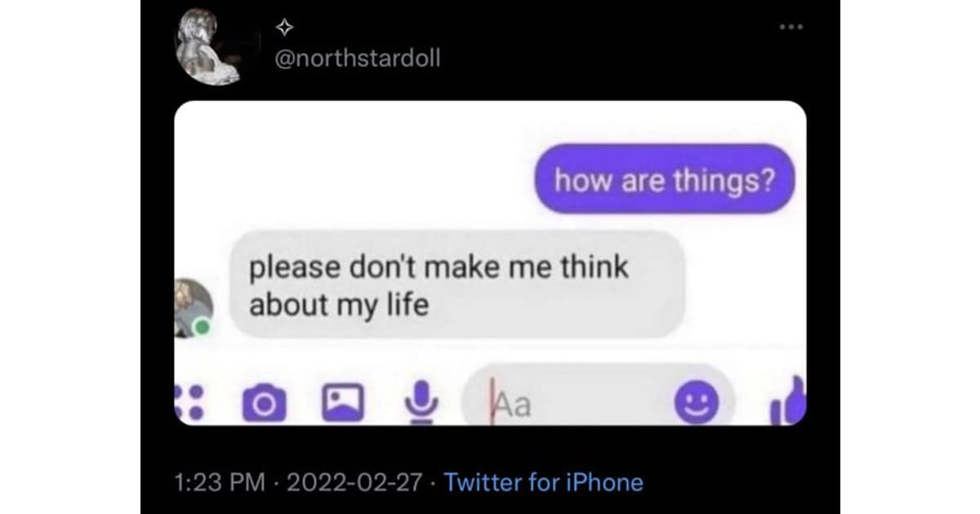Select the "please don't make me think" bubble
The height and width of the screenshot is (514, 980).
point(457,285)
